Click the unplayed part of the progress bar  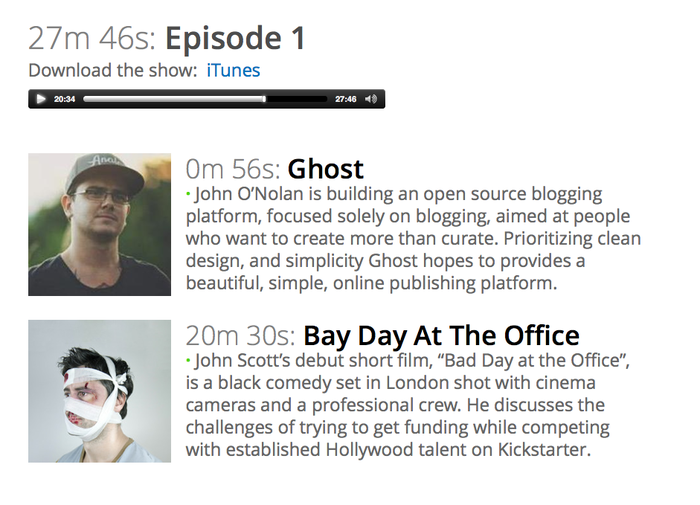(297, 99)
